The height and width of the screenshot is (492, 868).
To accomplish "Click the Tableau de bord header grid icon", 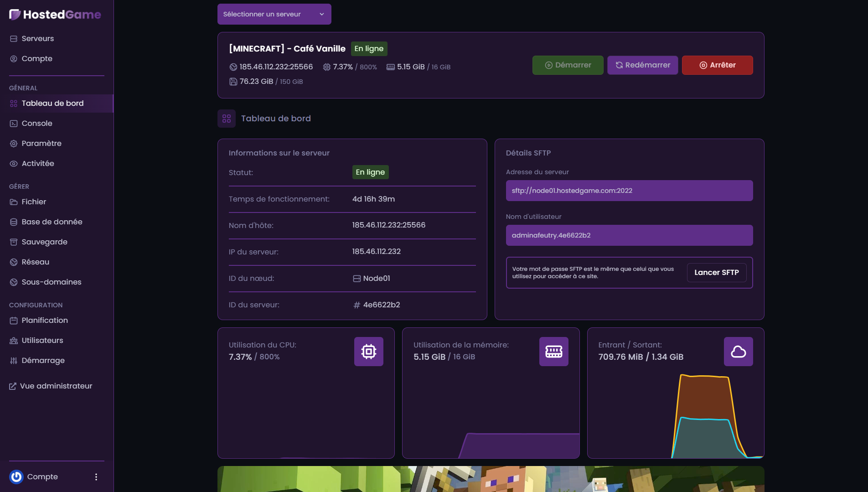I will (227, 119).
